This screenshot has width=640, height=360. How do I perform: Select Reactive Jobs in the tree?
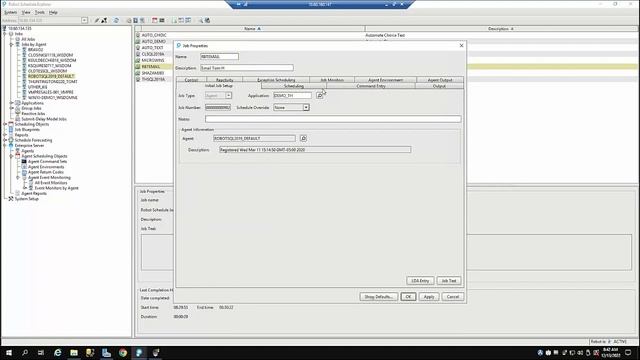coord(33,113)
